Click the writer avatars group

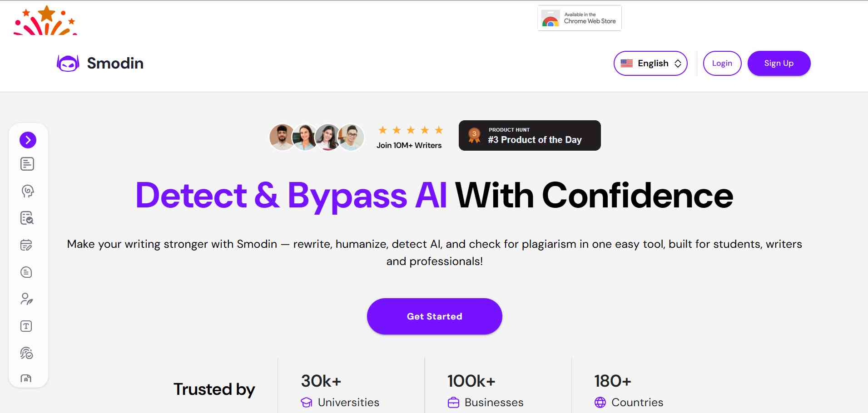point(317,137)
